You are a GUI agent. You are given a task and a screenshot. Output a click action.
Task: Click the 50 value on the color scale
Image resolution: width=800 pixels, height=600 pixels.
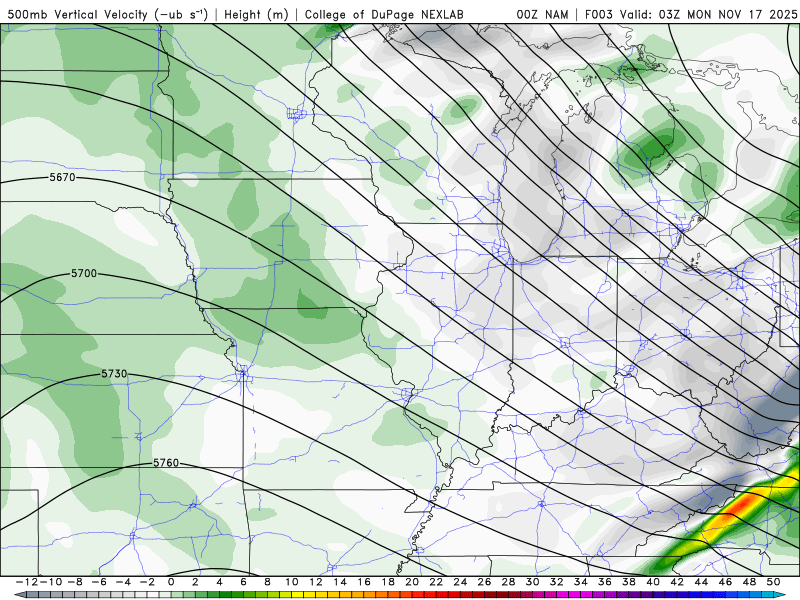point(773,582)
